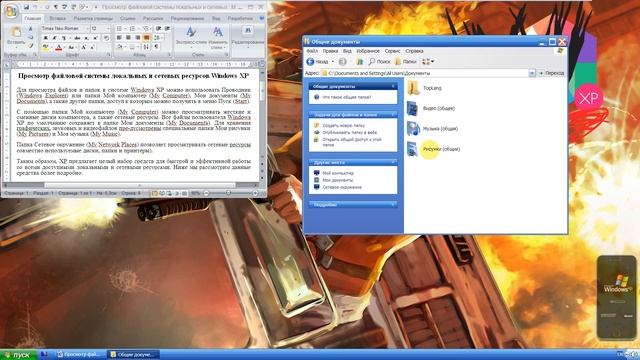The height and width of the screenshot is (360, 640).
Task: Click the zoom slider in Word status bar
Action: [228, 193]
